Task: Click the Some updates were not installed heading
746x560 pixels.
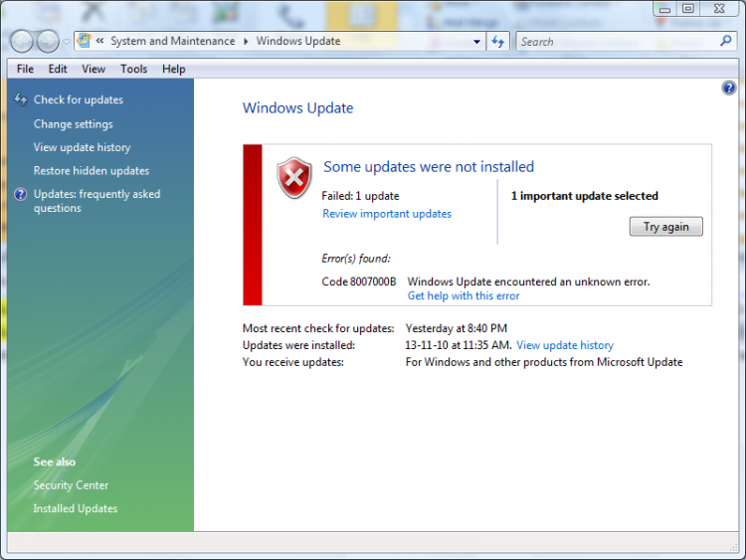Action: click(429, 167)
